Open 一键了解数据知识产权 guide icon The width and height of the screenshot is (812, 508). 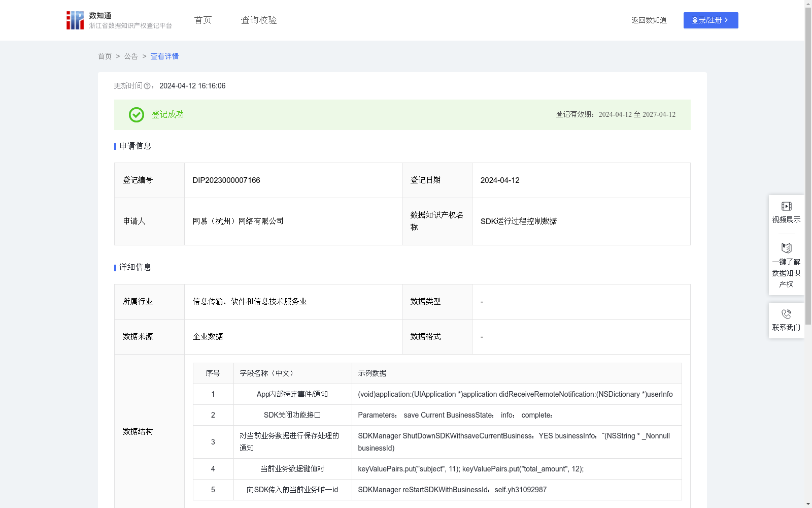tap(786, 248)
